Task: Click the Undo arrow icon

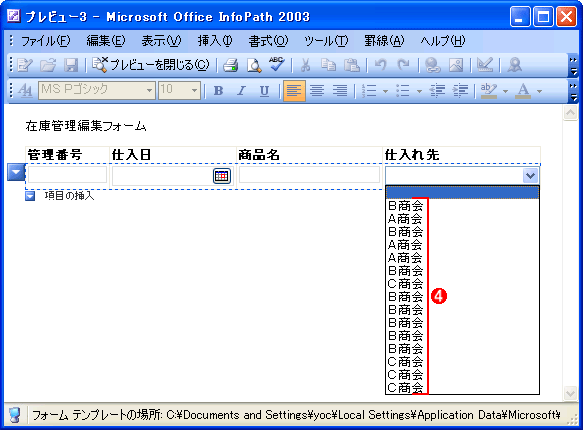Action: click(380, 65)
